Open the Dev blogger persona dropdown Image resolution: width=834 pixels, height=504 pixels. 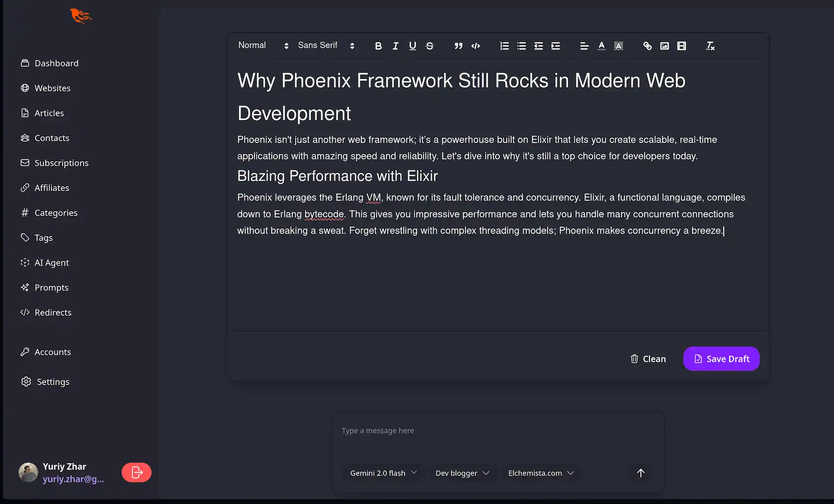coord(462,473)
